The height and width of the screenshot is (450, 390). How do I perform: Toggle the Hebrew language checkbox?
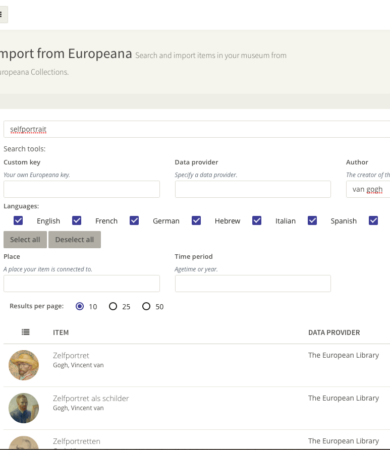[196, 221]
